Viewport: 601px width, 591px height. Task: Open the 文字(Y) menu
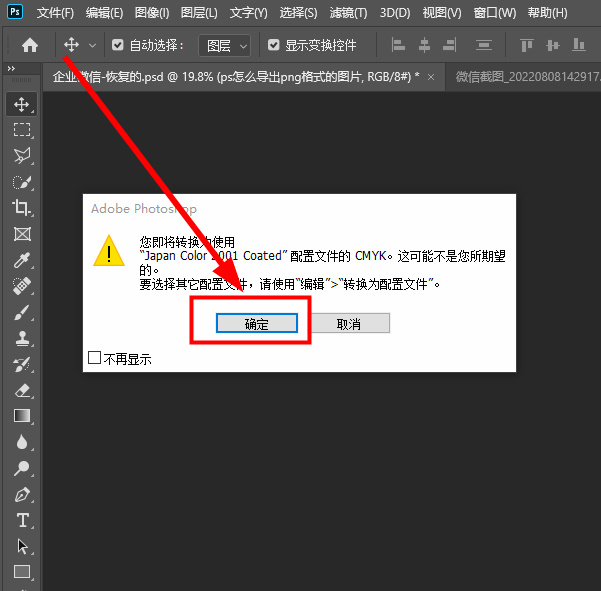[248, 13]
